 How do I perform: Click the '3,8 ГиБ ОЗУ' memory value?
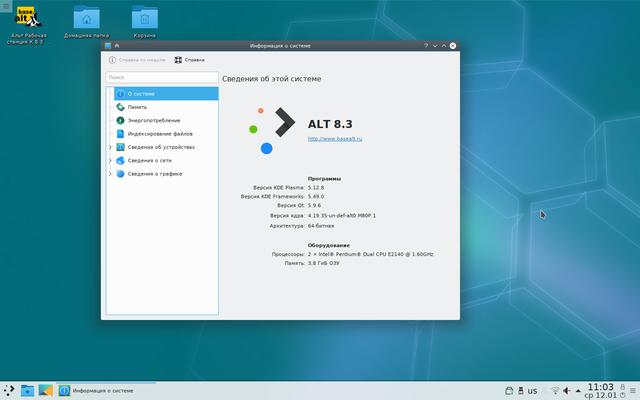point(324,263)
